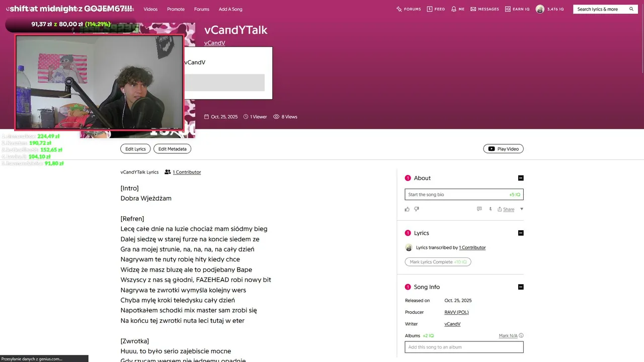Collapse the Lyrics section panel
The width and height of the screenshot is (644, 362).
point(521,233)
